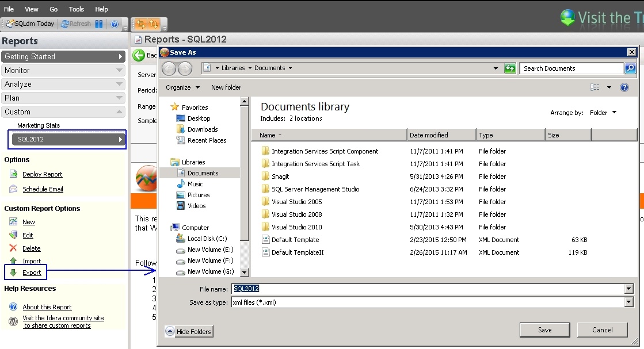Expand the Getting Started section

click(x=63, y=56)
